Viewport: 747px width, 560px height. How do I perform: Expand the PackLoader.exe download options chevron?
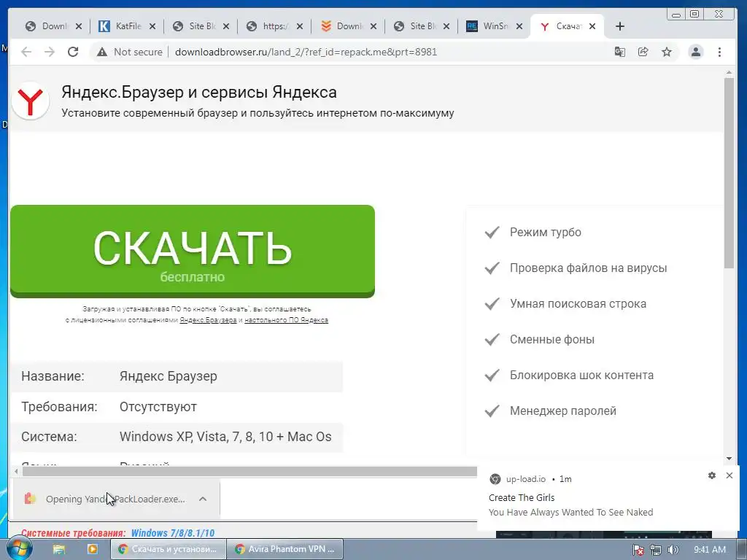[x=203, y=499]
